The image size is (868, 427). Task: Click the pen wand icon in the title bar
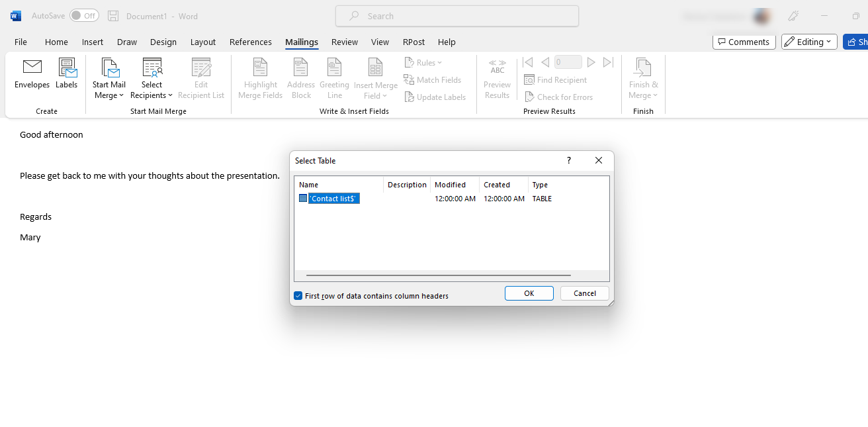pyautogui.click(x=793, y=16)
